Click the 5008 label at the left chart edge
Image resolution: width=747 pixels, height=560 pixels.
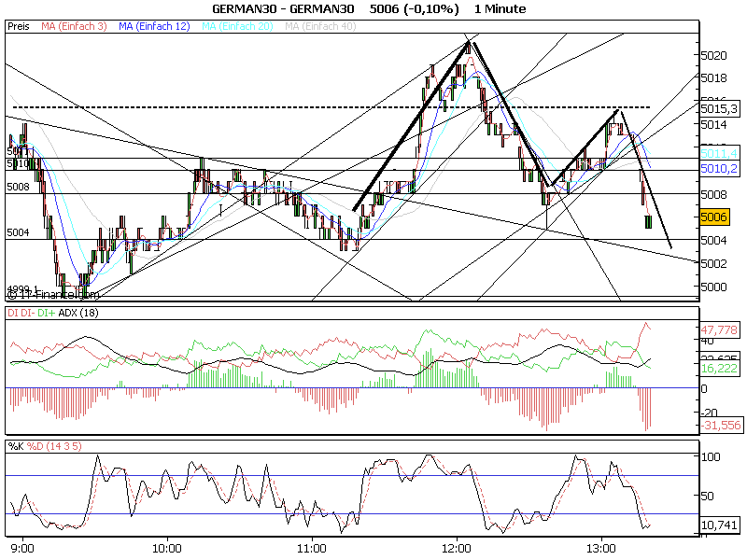pos(18,187)
